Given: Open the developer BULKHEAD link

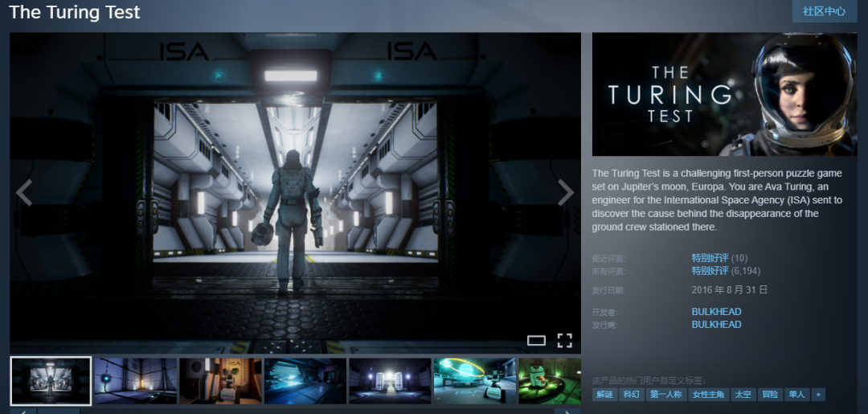Looking at the screenshot, I should [716, 312].
